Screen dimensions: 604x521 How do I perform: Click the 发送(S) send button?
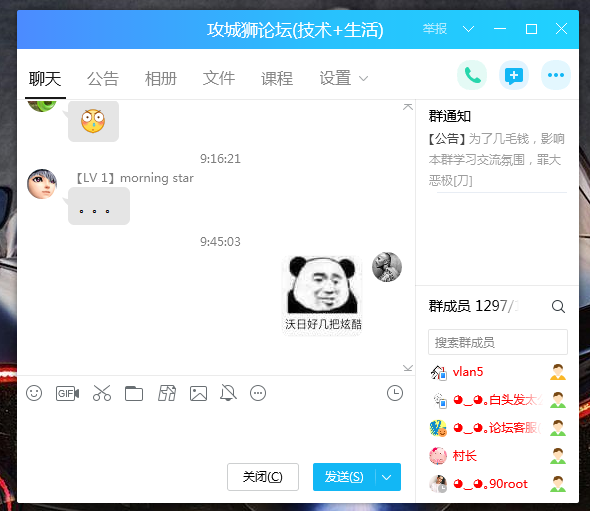344,477
